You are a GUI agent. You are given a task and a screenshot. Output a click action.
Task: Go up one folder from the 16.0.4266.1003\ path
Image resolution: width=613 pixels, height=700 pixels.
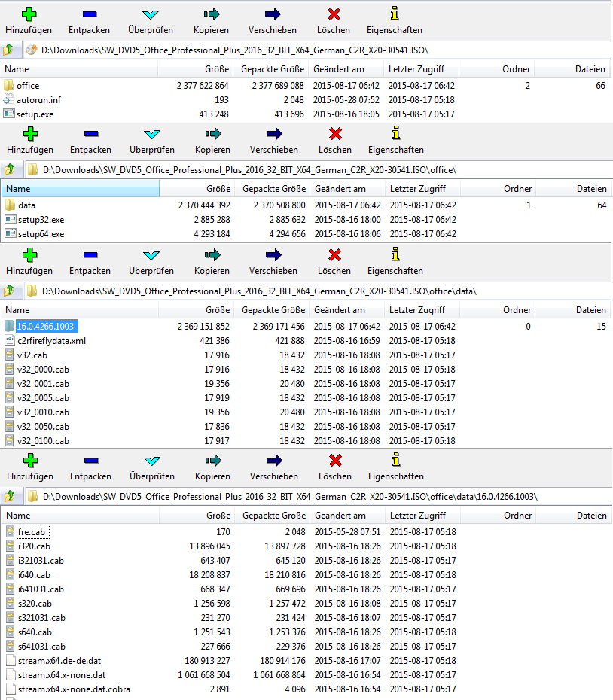coord(10,497)
